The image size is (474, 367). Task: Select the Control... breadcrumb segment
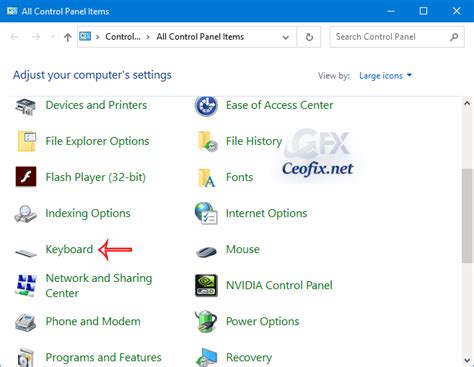pyautogui.click(x=123, y=37)
